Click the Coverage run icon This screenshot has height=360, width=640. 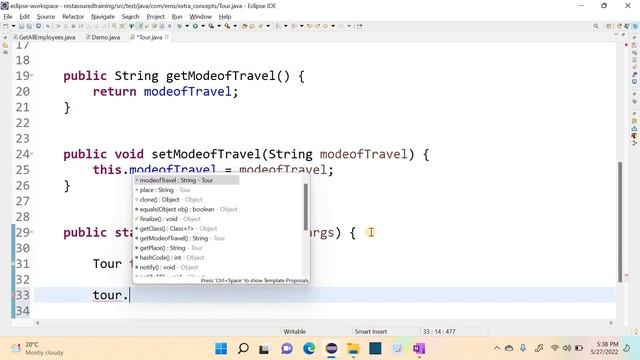[x=211, y=26]
